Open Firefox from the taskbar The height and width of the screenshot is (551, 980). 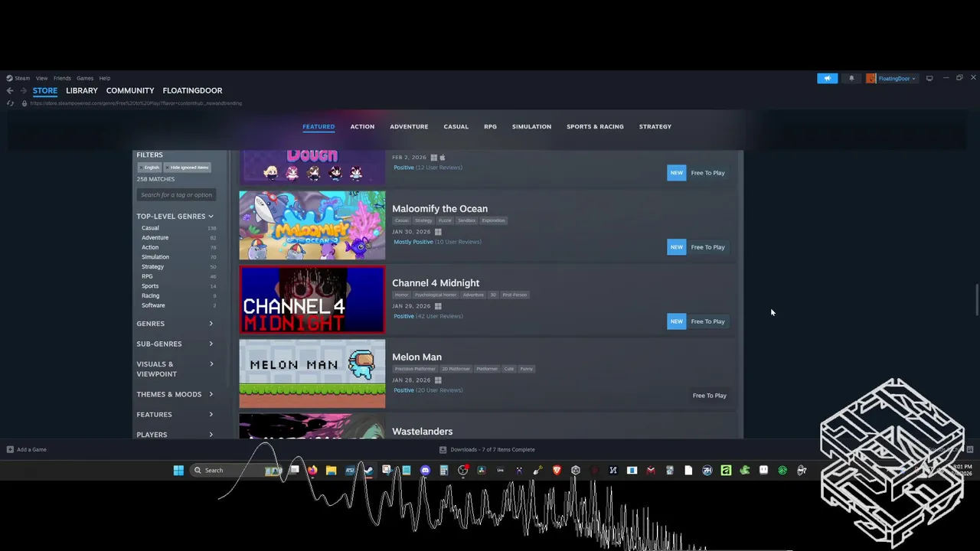(x=312, y=470)
